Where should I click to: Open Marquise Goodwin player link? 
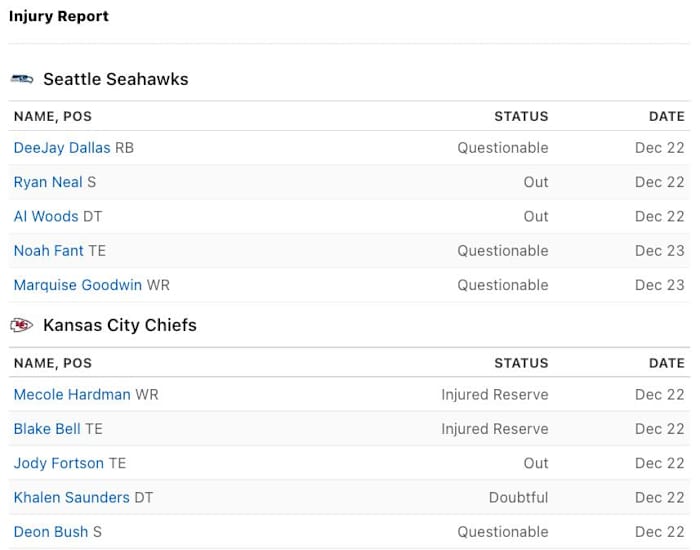pyautogui.click(x=78, y=285)
